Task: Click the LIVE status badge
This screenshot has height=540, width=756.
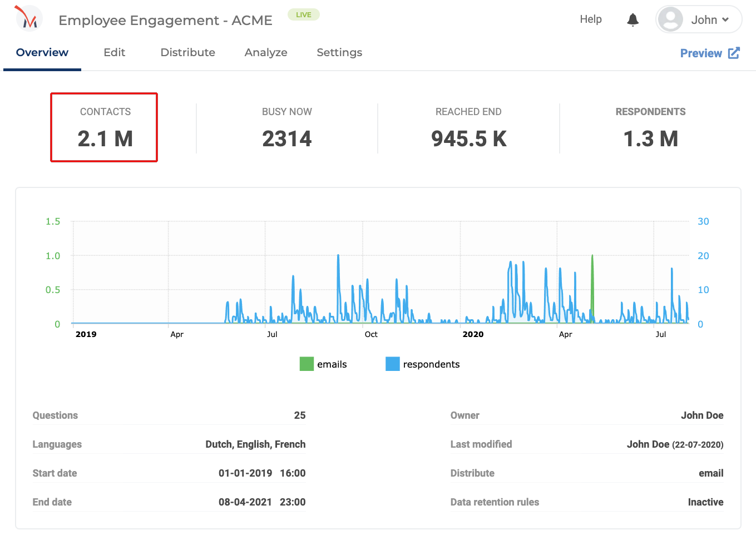Action: [x=304, y=14]
